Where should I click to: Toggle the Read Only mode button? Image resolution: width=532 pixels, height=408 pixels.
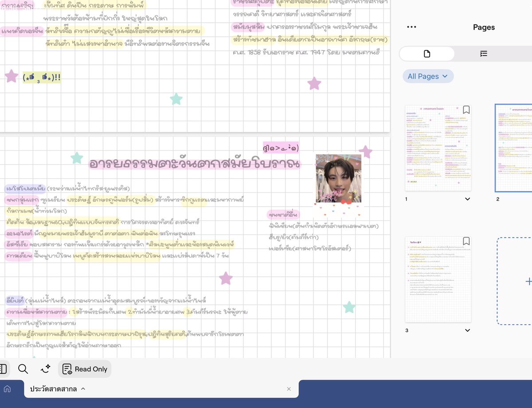85,369
